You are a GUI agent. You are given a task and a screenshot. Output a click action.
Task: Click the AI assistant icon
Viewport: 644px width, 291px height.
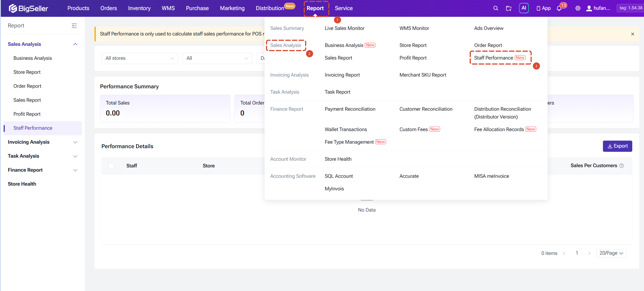(x=524, y=8)
